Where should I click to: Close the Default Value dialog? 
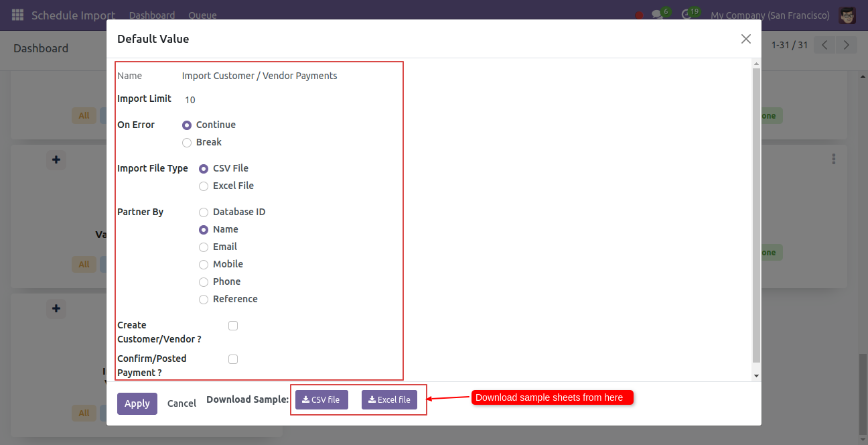click(746, 39)
